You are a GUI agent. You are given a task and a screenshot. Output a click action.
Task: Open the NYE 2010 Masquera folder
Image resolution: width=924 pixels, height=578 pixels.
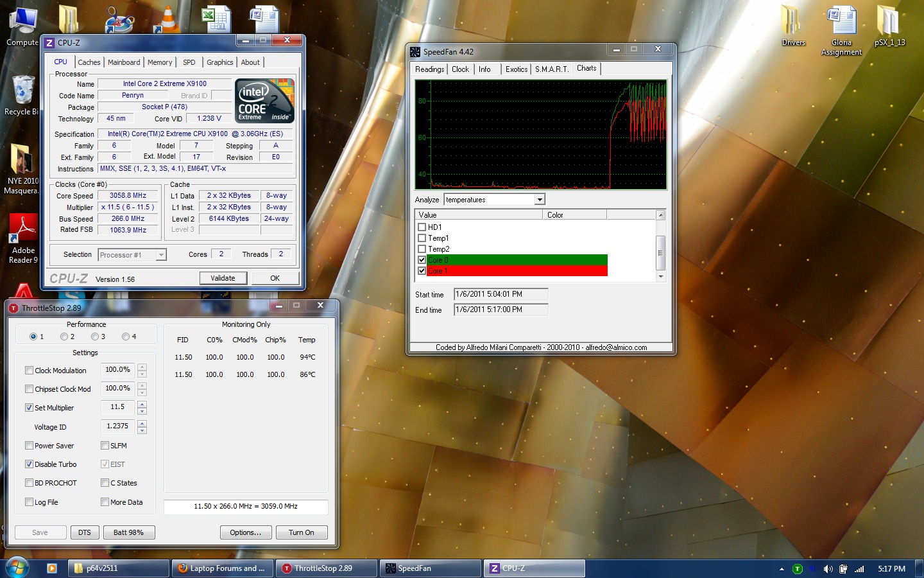pyautogui.click(x=22, y=168)
